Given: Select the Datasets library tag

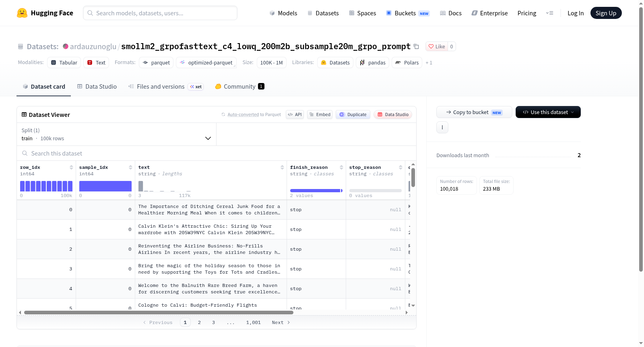Looking at the screenshot, I should pyautogui.click(x=335, y=62).
